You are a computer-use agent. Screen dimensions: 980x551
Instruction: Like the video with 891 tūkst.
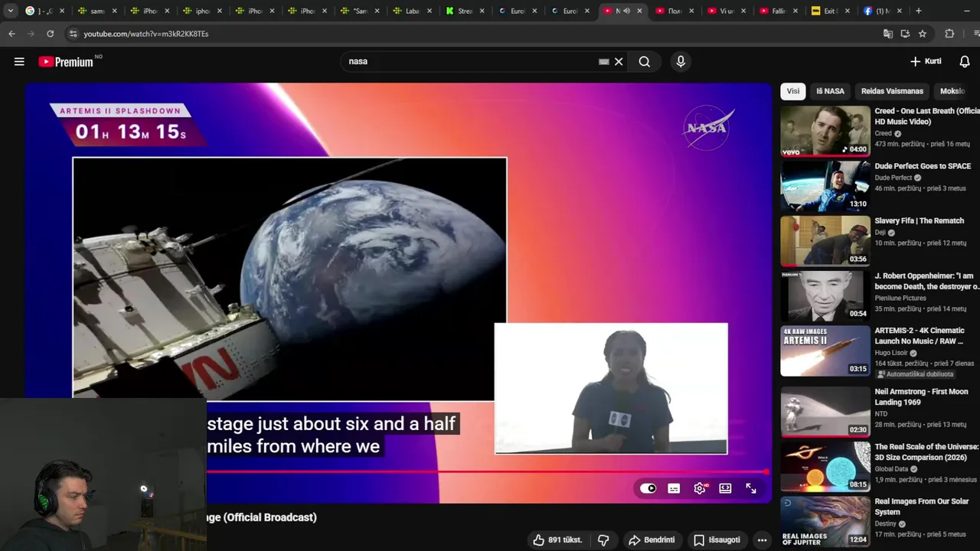pyautogui.click(x=557, y=540)
